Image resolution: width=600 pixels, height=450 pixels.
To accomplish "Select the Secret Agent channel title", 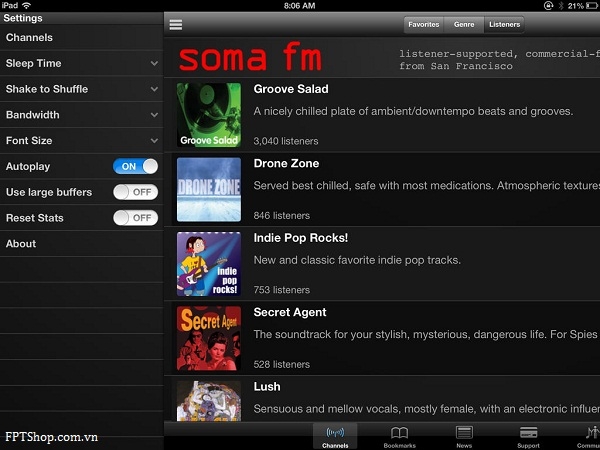I will tap(290, 312).
